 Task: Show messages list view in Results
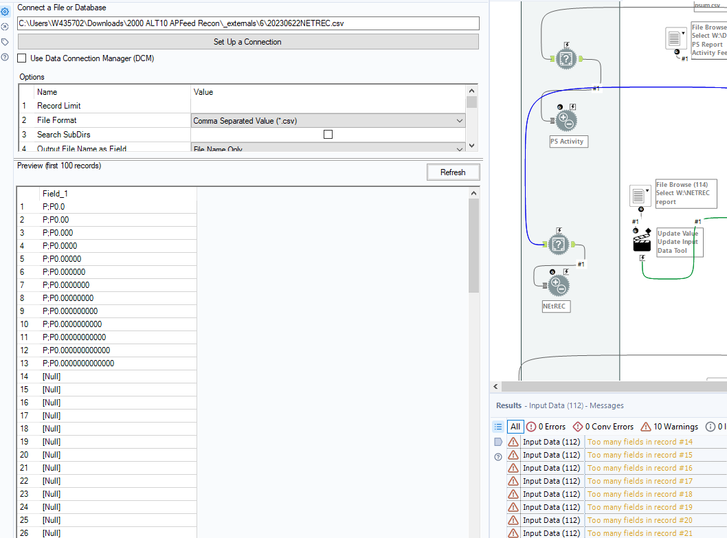pos(498,427)
